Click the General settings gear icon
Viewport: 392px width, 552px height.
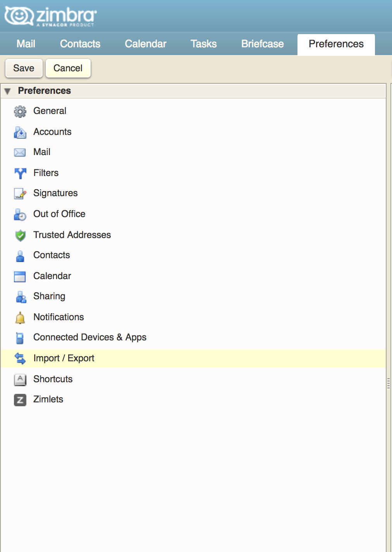click(x=20, y=111)
